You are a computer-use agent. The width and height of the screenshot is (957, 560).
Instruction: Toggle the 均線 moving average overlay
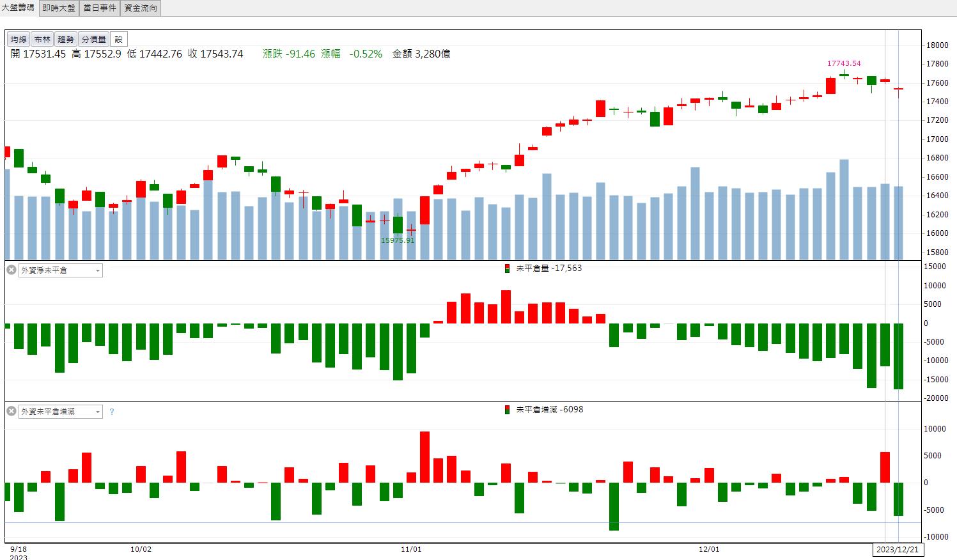click(x=19, y=40)
